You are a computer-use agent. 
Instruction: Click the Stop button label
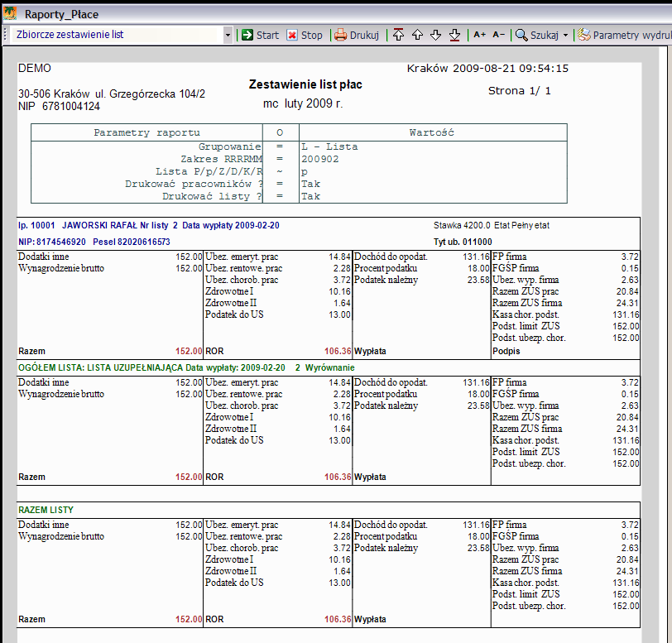tap(311, 35)
